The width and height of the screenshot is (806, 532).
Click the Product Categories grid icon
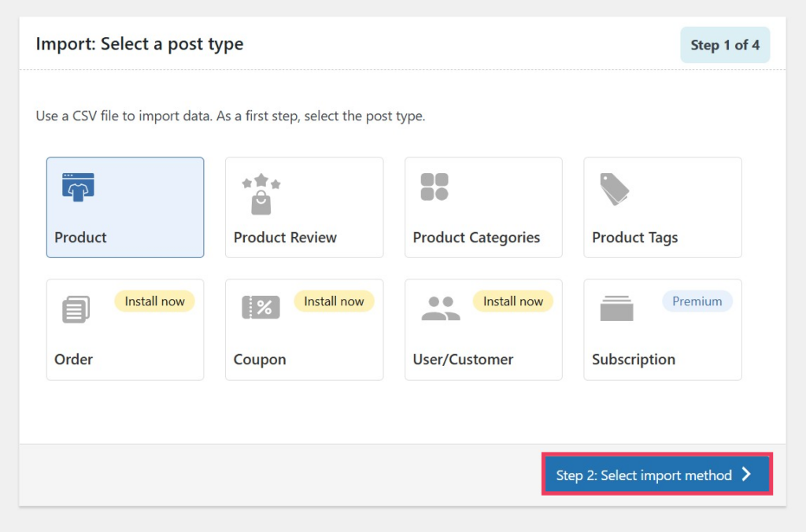(433, 187)
